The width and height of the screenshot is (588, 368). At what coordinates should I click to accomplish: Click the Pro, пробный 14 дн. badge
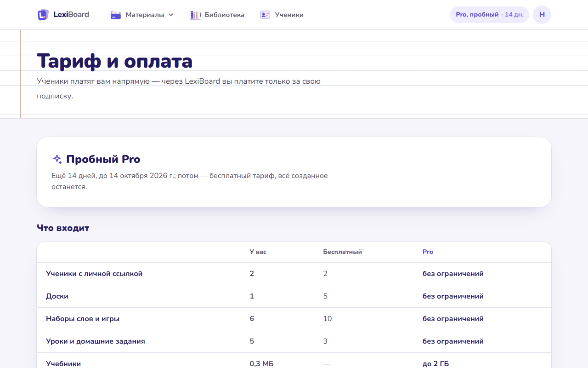(490, 15)
